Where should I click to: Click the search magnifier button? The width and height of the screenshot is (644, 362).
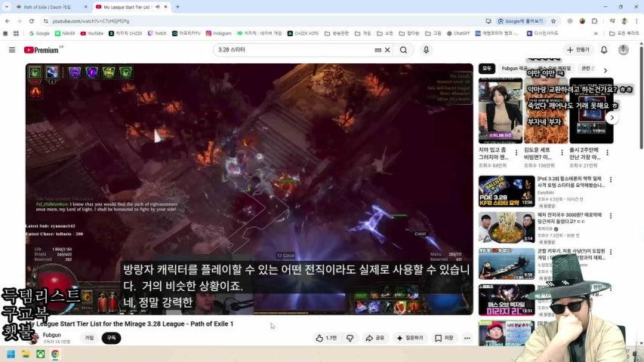404,50
